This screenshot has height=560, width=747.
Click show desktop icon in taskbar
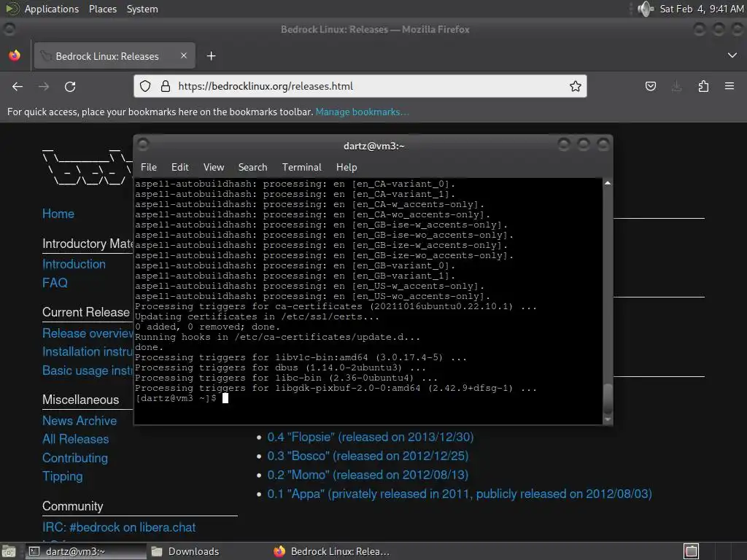coord(9,551)
